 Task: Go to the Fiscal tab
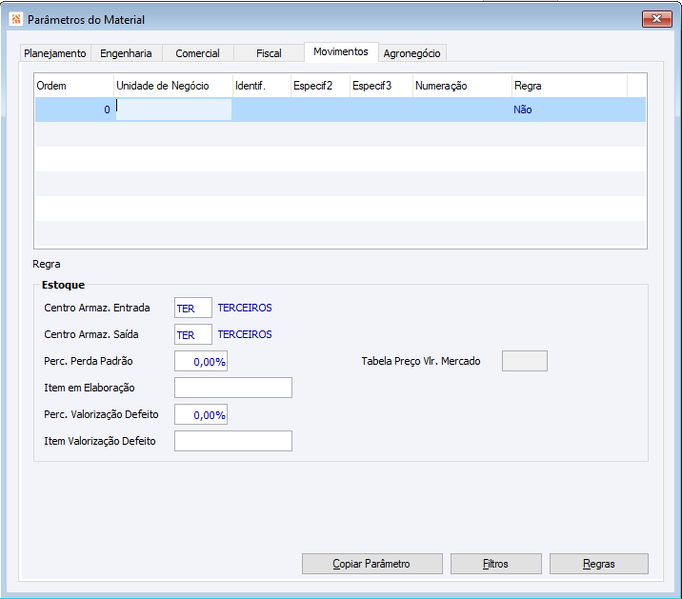click(x=269, y=54)
